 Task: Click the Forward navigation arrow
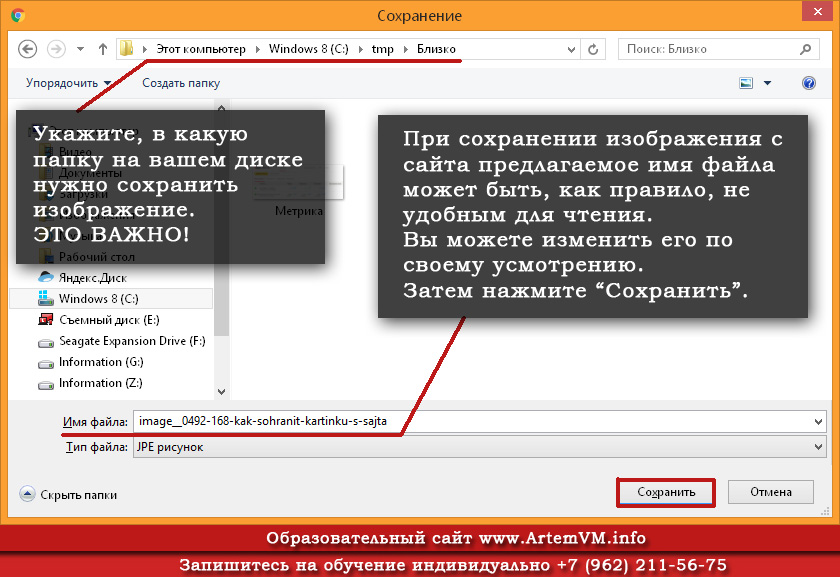point(56,49)
